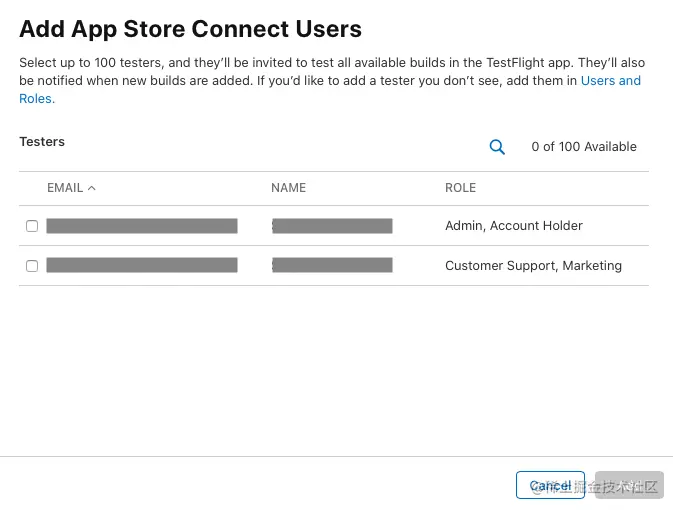Click the 0 of 100 Available counter

pos(584,147)
